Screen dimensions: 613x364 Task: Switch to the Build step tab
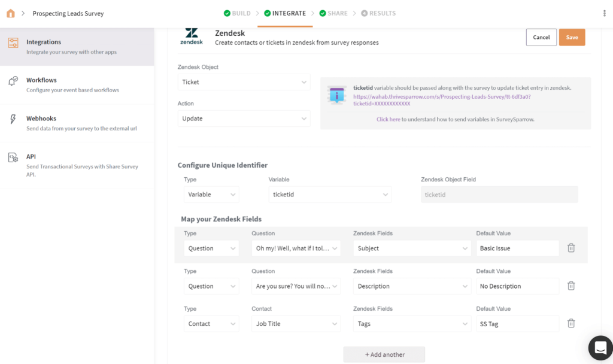pos(236,13)
